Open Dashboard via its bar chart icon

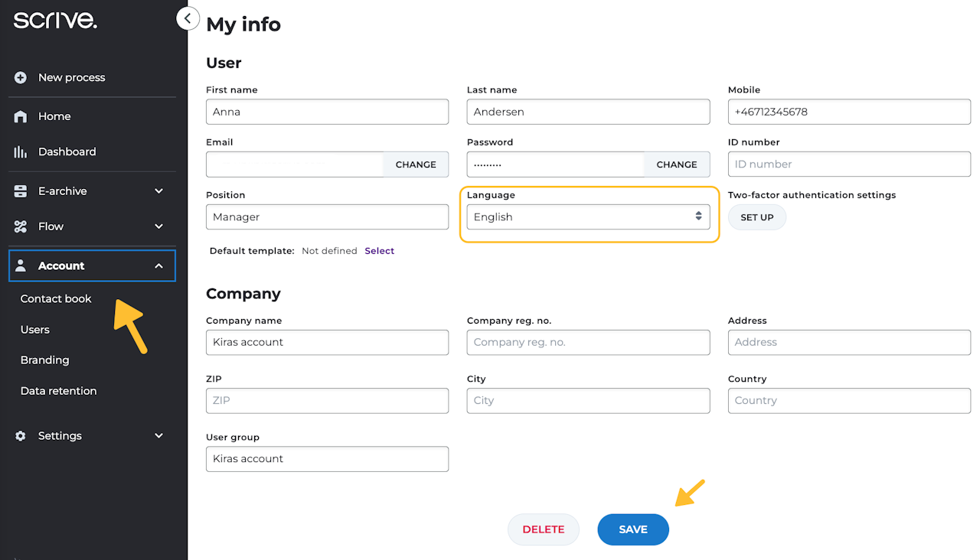click(x=21, y=151)
